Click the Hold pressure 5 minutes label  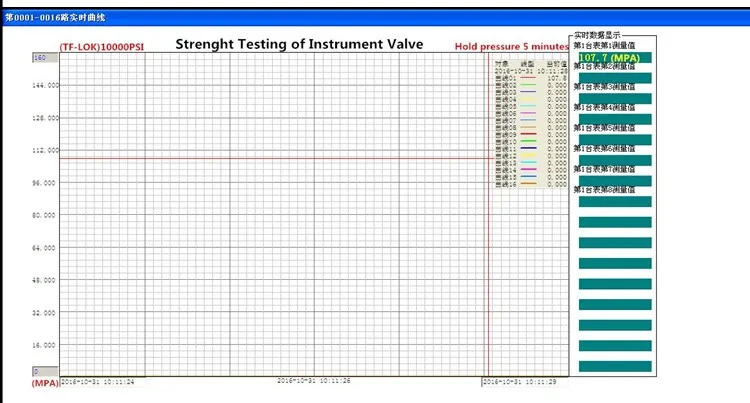coord(511,46)
